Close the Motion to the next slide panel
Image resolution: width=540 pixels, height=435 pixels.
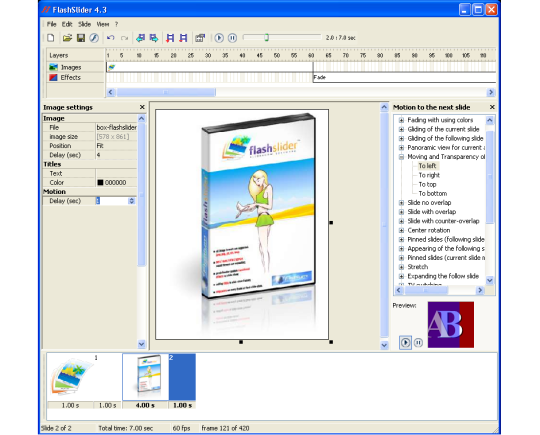492,107
